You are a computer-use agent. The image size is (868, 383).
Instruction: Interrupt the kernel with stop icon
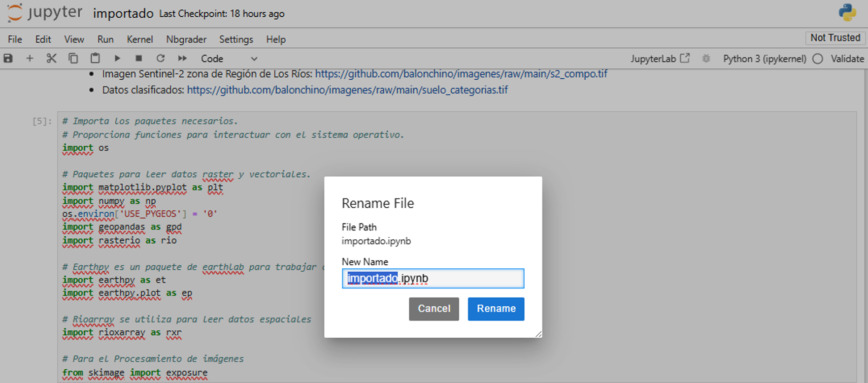[139, 59]
